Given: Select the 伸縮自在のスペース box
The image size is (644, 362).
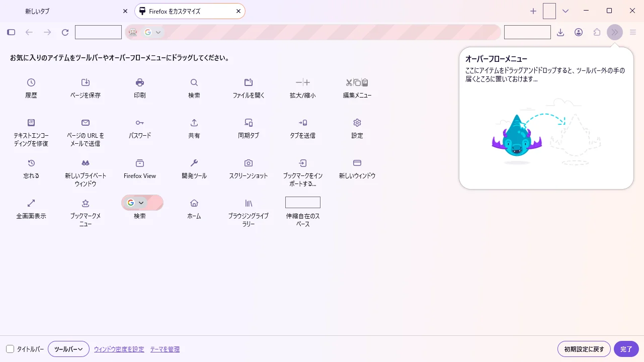Looking at the screenshot, I should point(303,202).
